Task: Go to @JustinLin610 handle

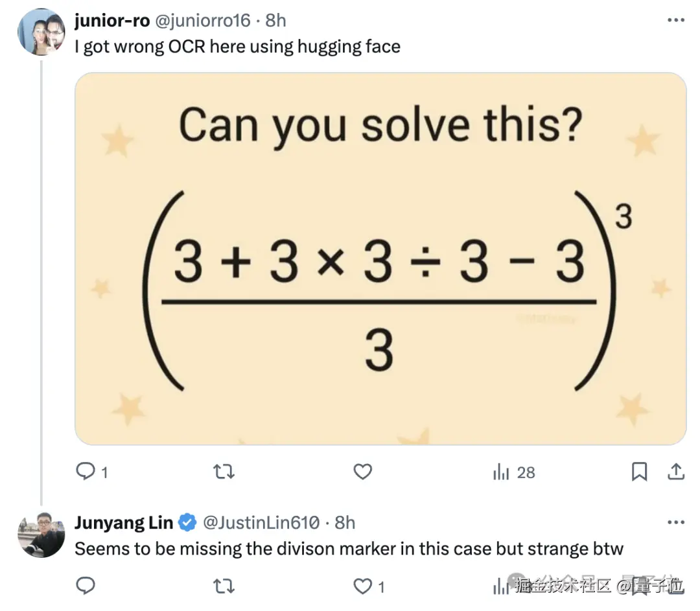Action: pos(261,522)
